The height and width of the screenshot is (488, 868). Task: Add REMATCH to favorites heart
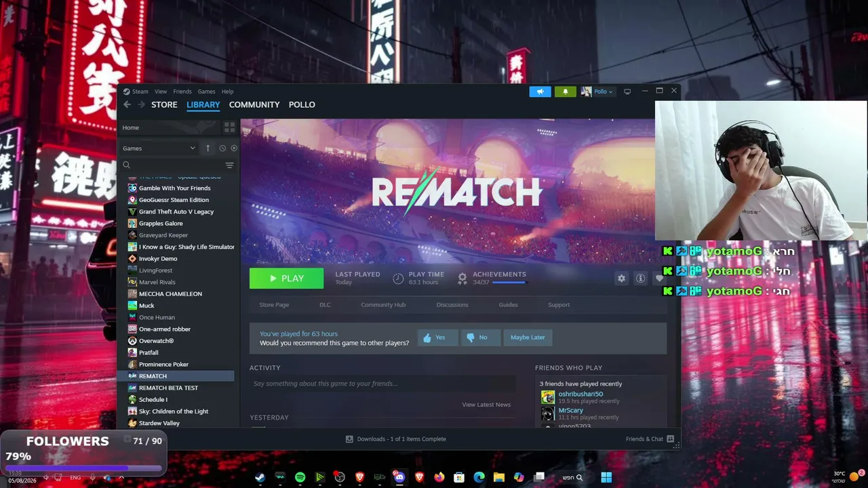658,279
